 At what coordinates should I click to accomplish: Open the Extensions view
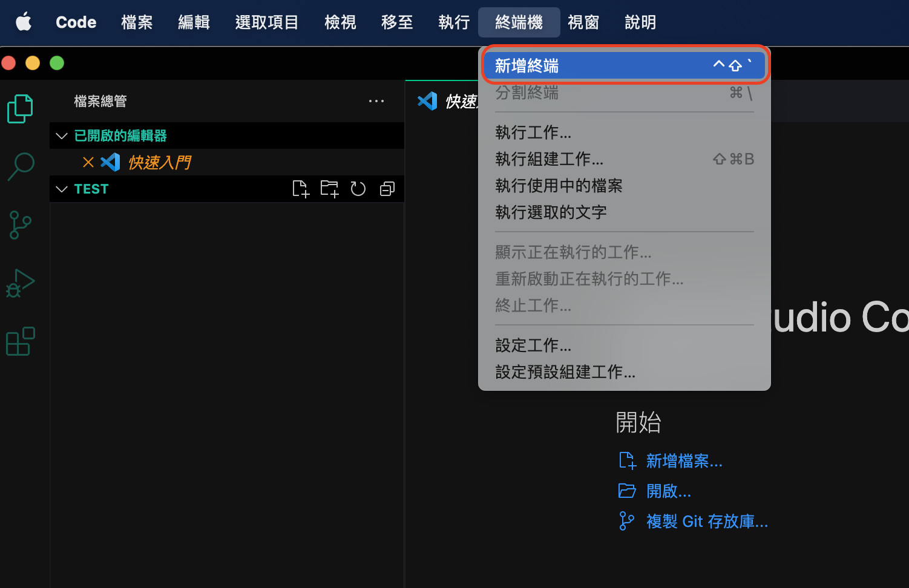(21, 341)
